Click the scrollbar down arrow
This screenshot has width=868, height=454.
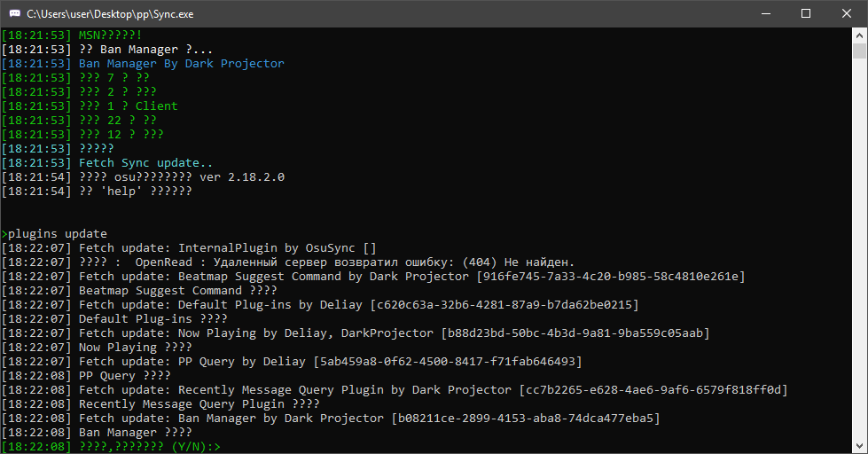[x=859, y=446]
